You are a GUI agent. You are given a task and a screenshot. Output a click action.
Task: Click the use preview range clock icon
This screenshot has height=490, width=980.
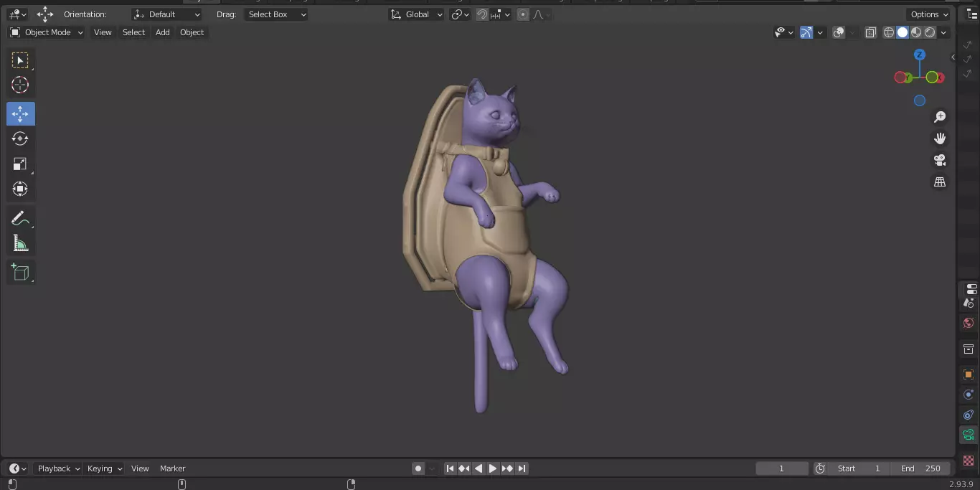820,468
